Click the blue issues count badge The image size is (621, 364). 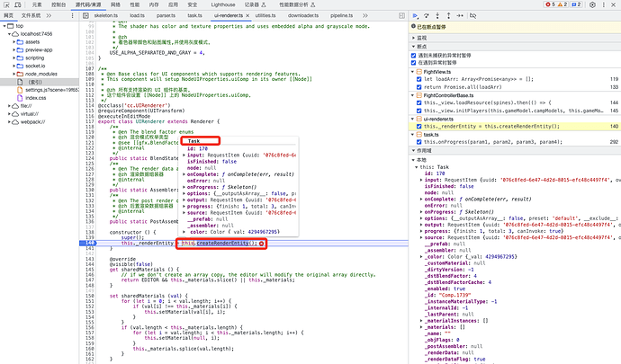click(576, 4)
